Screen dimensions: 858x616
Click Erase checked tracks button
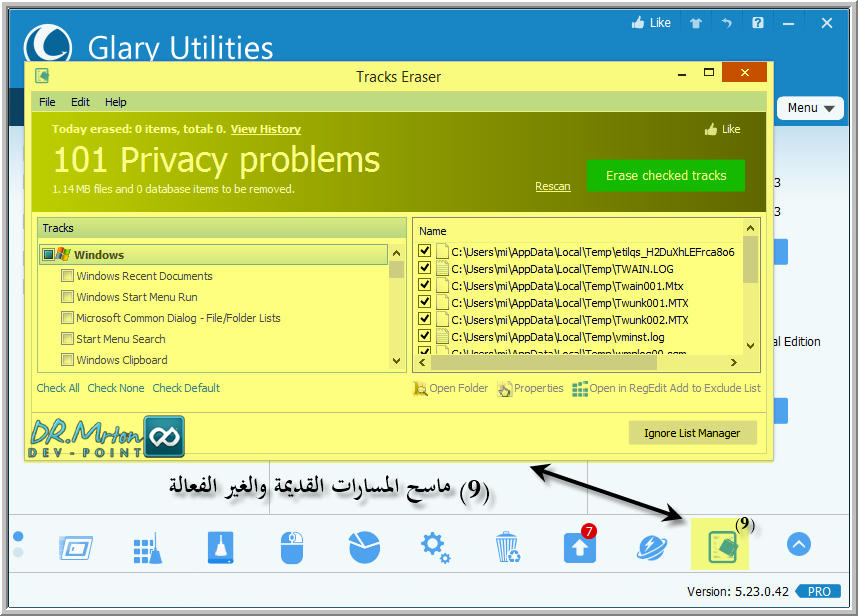(x=665, y=176)
